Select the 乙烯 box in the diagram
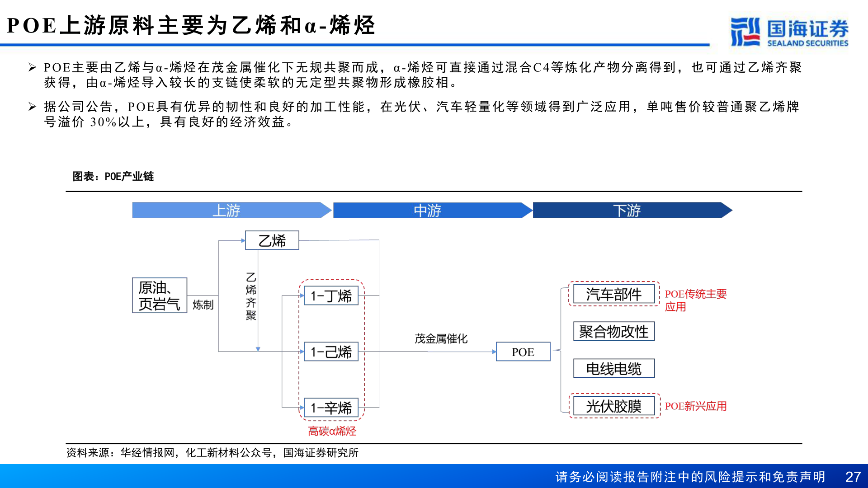This screenshot has width=868, height=488. 272,241
